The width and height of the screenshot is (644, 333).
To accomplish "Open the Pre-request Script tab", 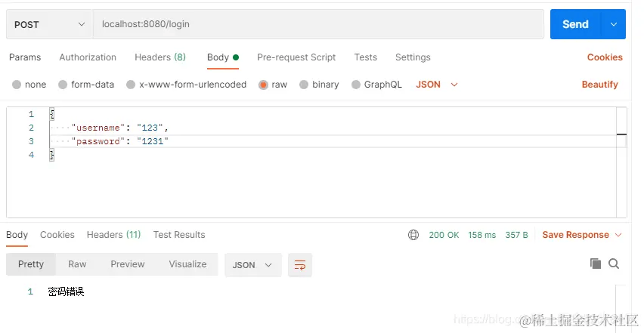I will tap(296, 57).
